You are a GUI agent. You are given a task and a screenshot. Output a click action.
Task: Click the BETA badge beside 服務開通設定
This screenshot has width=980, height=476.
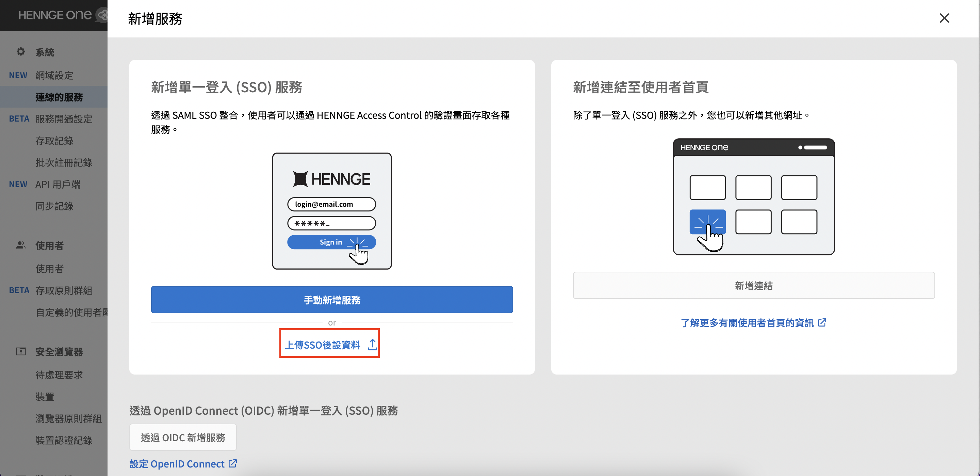pos(19,119)
